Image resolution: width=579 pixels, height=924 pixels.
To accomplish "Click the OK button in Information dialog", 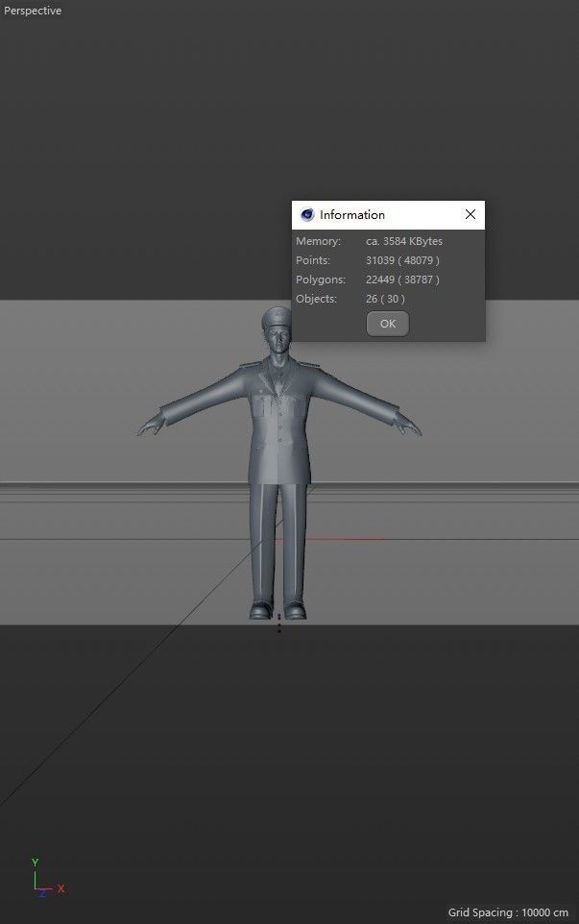I will (x=388, y=324).
